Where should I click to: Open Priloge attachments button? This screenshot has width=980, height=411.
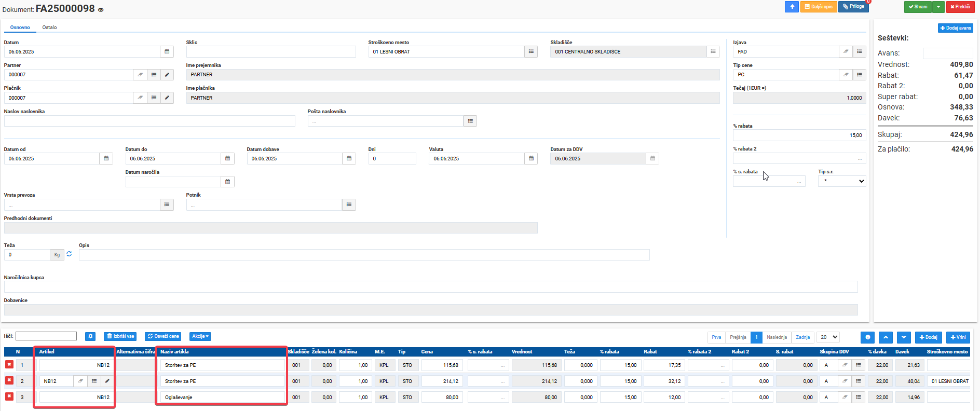point(853,7)
